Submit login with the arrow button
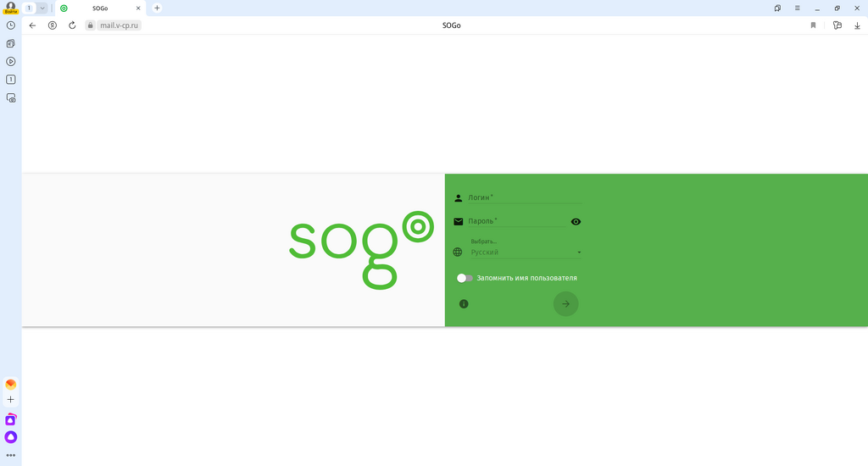 [565, 303]
